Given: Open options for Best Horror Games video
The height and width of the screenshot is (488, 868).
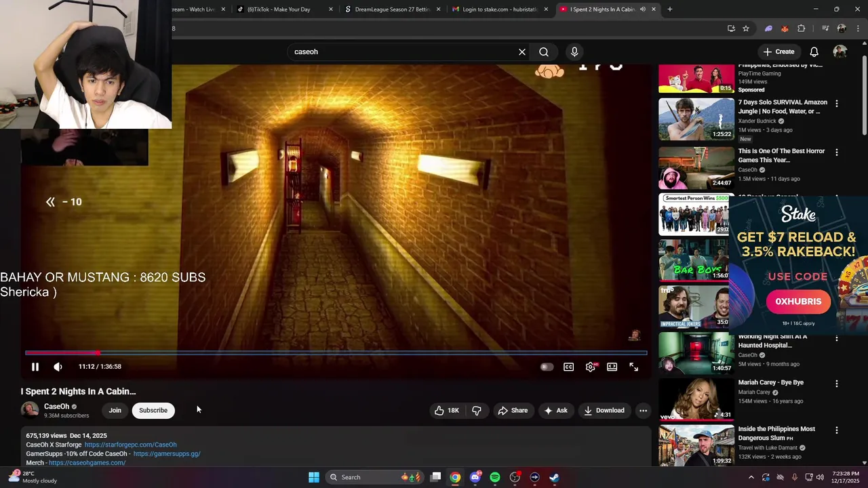Looking at the screenshot, I should [x=837, y=152].
